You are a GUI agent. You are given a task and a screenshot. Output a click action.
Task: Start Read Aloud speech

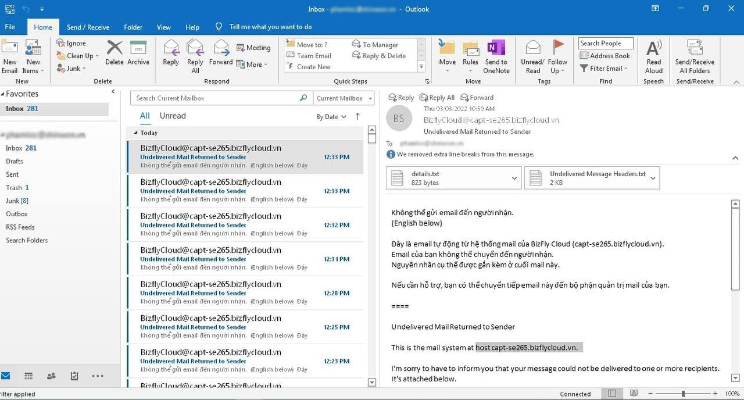point(653,56)
